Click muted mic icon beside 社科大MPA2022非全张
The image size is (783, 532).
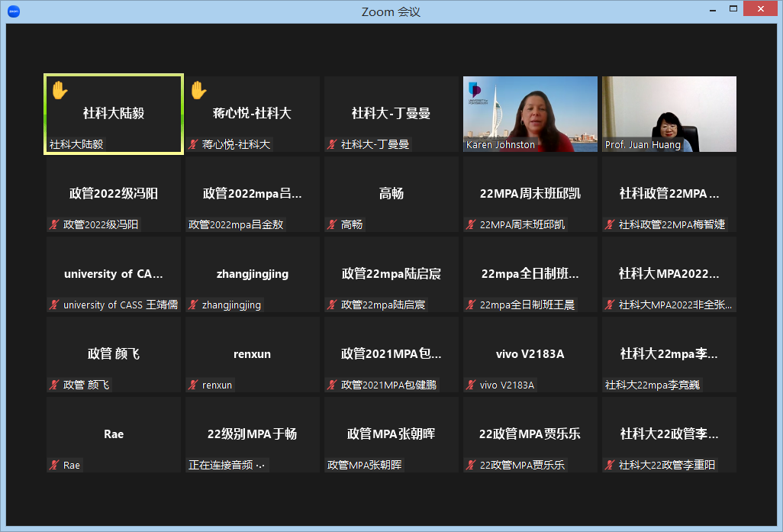coord(610,305)
